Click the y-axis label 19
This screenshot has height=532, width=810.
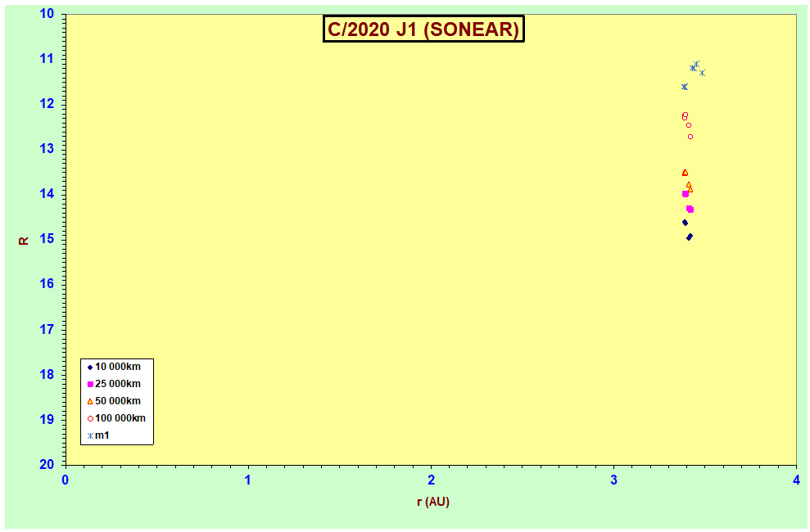(47, 420)
